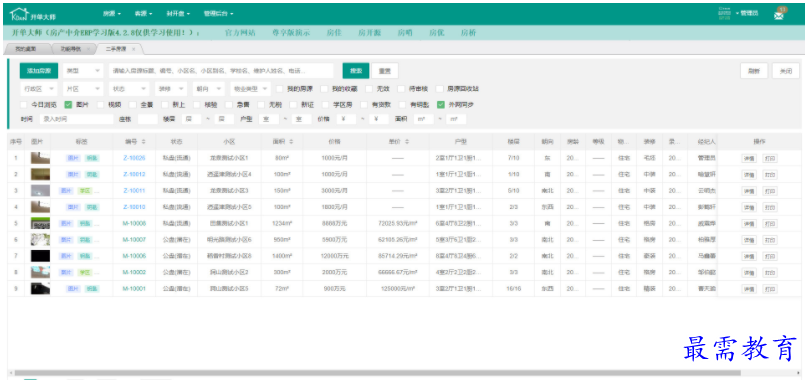The image size is (805, 380).
Task: Toggle the 房源回收站 checkbox
Action: tap(440, 88)
